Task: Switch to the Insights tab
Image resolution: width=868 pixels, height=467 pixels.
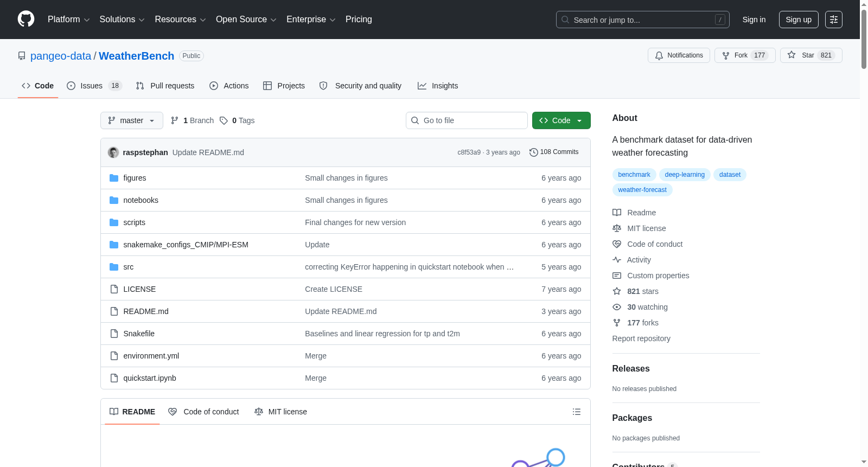Action: click(x=438, y=86)
